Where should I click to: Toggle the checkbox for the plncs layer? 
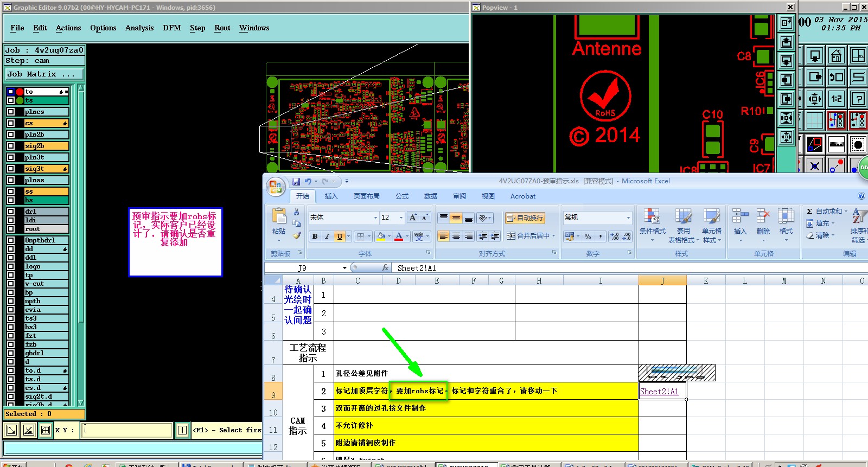pyautogui.click(x=11, y=112)
